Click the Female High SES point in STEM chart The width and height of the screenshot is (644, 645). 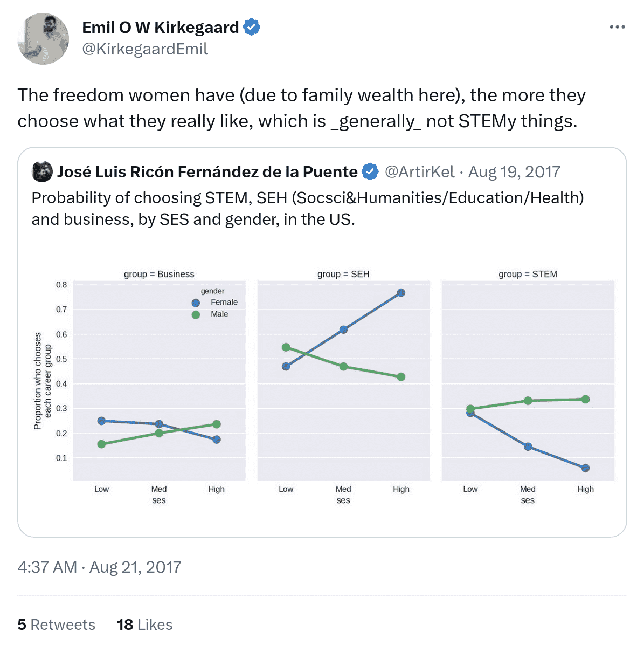(x=585, y=468)
